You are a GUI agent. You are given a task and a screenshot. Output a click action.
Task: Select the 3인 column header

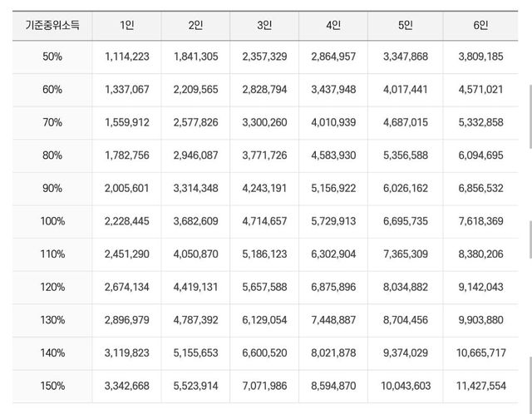click(x=264, y=25)
